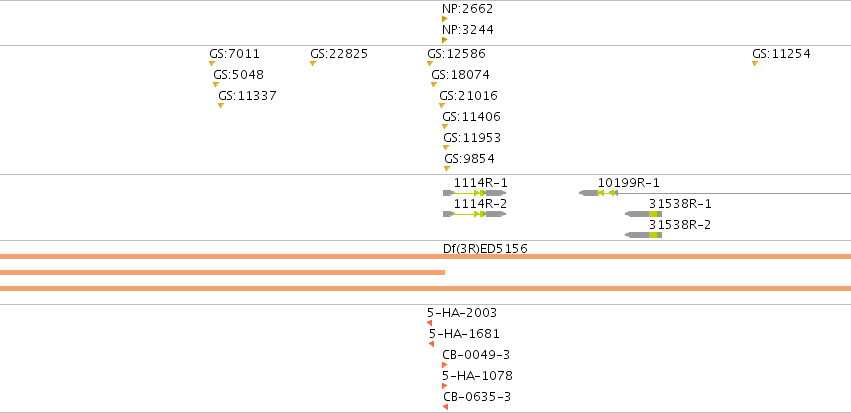Click the GS:5048 label
The image size is (851, 413).
(239, 75)
